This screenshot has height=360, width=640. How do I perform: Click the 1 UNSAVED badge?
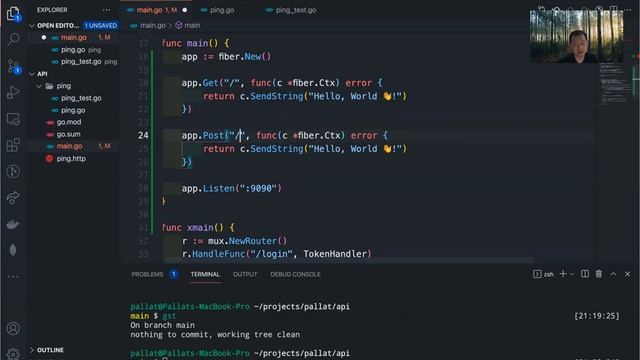100,25
